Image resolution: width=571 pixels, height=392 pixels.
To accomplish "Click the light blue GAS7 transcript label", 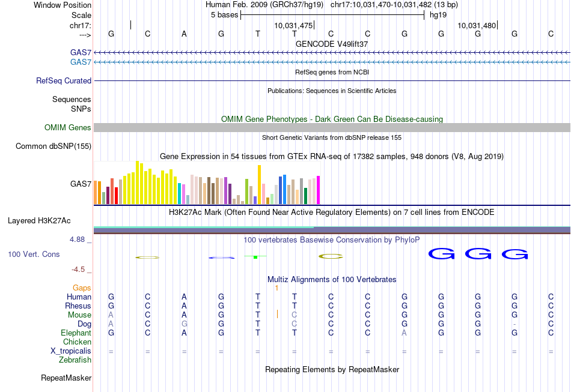I will (81, 62).
